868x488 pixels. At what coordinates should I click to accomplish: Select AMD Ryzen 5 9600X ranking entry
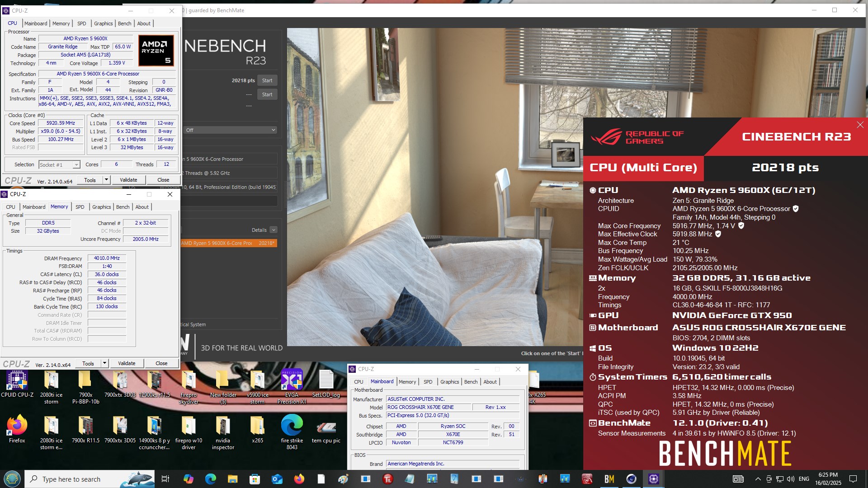[x=228, y=243]
